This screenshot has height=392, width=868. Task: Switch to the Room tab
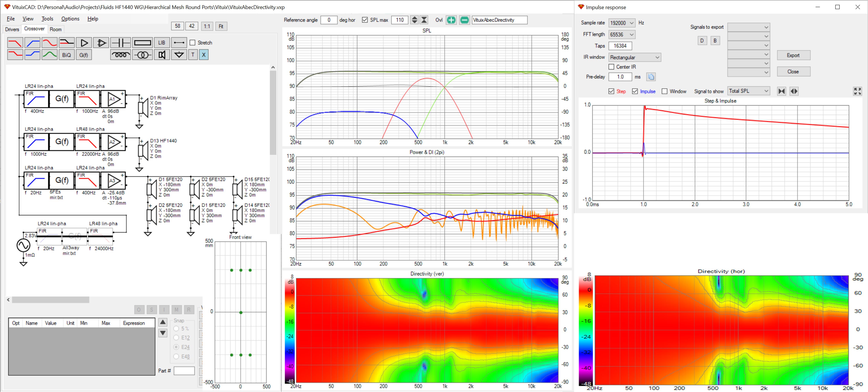point(56,29)
